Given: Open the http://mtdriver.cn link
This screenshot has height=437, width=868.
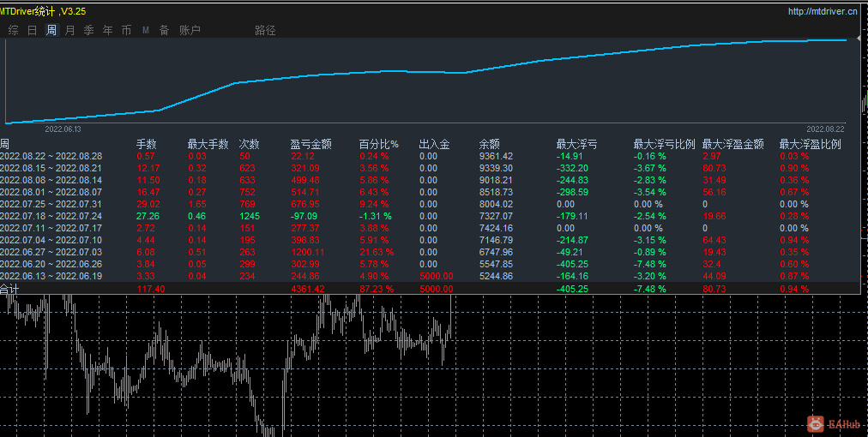Looking at the screenshot, I should 823,11.
